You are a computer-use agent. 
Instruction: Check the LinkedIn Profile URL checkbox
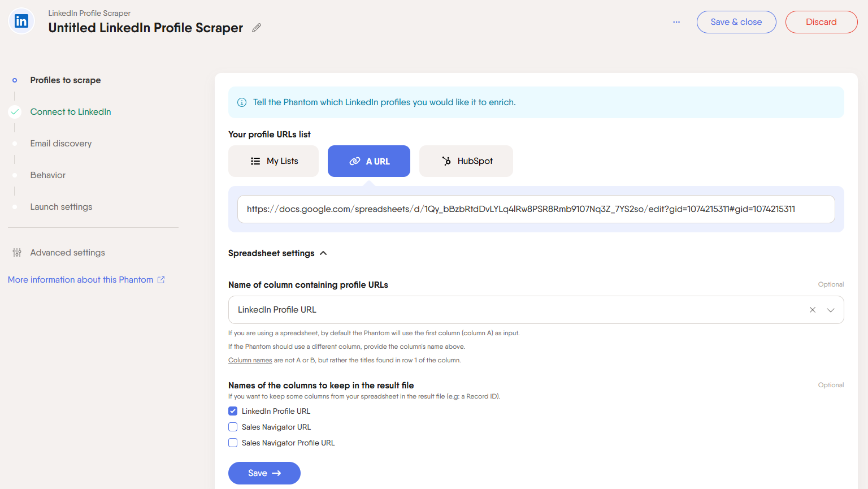click(x=233, y=411)
